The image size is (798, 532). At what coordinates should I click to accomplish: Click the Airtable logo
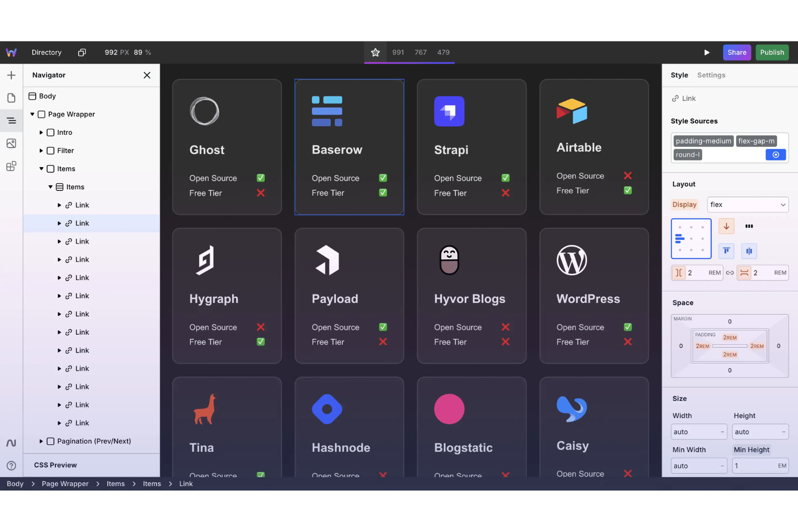(x=572, y=111)
